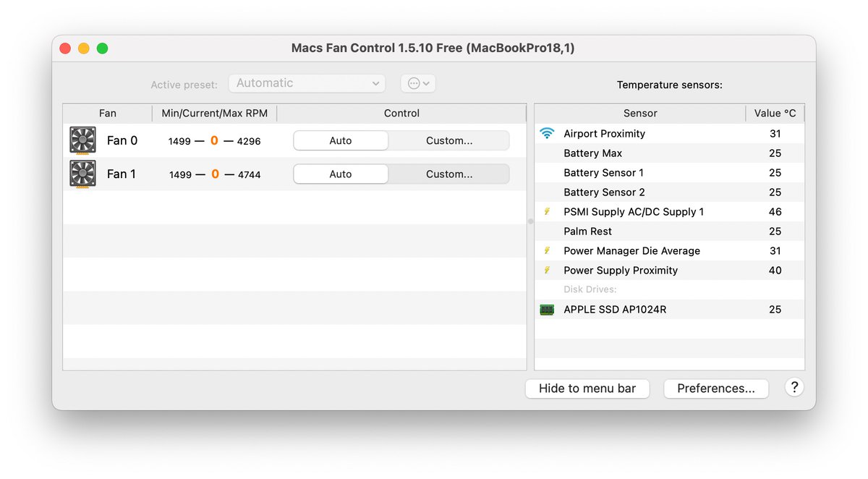
Task: Click the PSMI Supply value 46
Action: point(775,211)
